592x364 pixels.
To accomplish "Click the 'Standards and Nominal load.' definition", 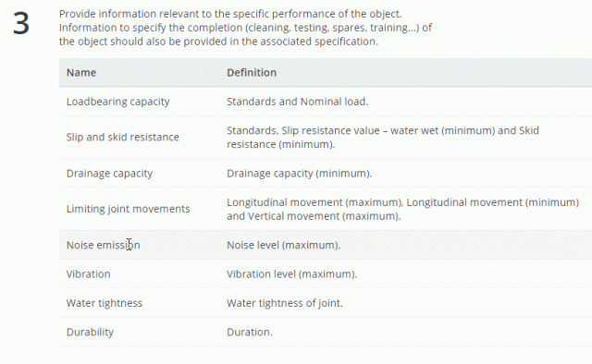I will point(297,102).
